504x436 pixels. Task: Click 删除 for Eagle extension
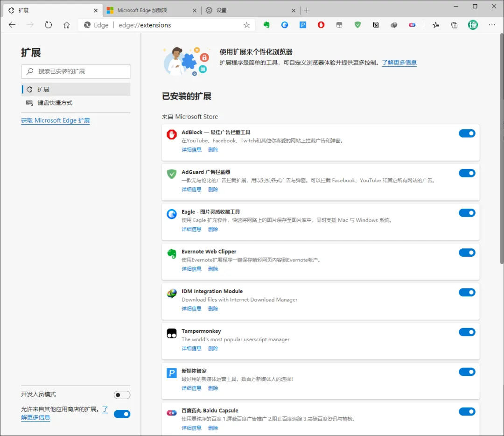(213, 229)
